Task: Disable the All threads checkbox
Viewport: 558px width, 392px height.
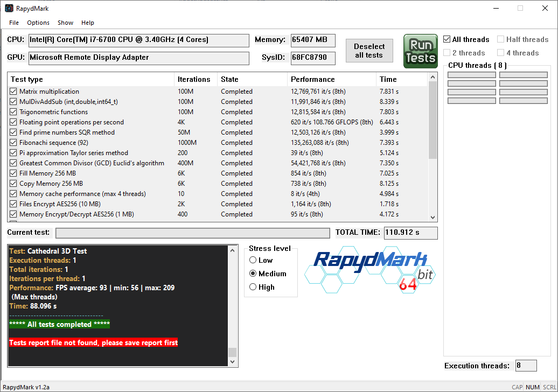Action: click(x=447, y=39)
